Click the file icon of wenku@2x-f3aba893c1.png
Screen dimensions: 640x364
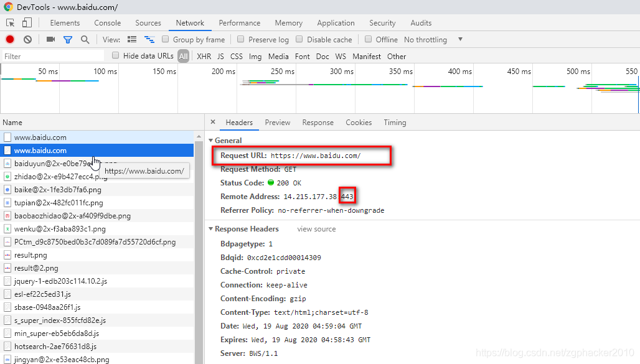coord(7,229)
